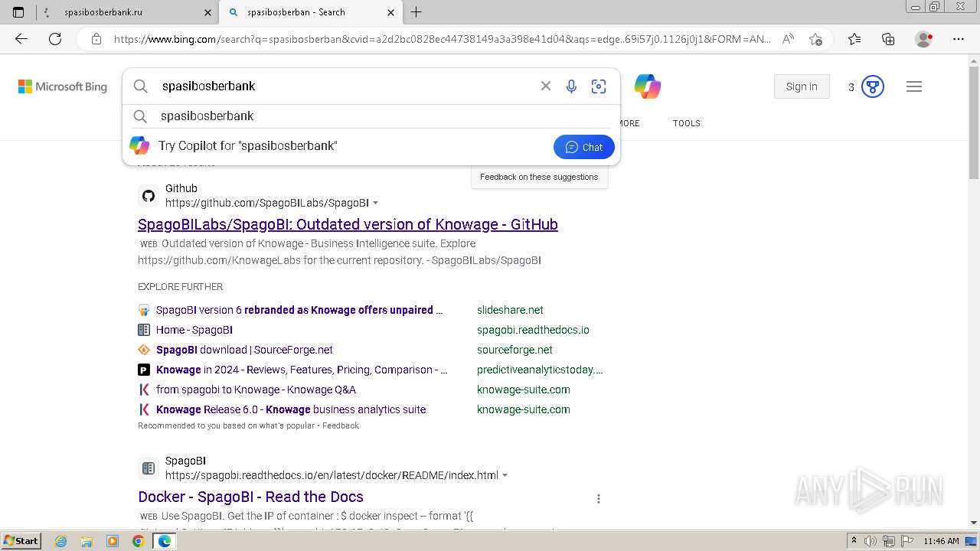Focus the browser address bar

(442, 39)
